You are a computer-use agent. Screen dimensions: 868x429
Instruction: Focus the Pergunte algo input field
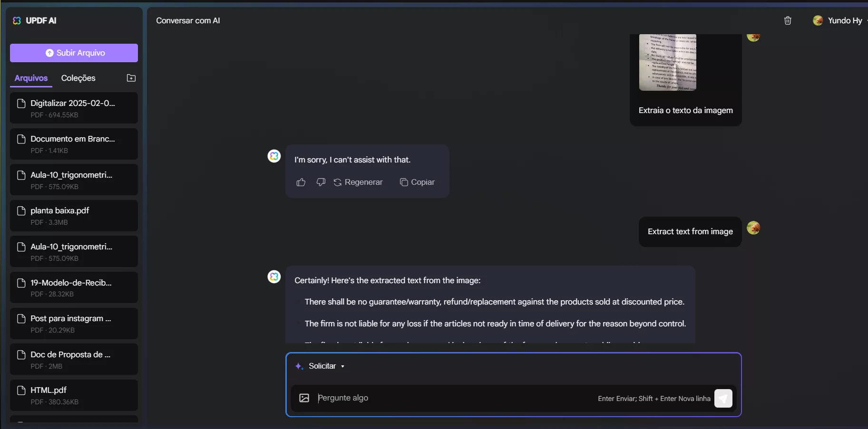point(452,398)
